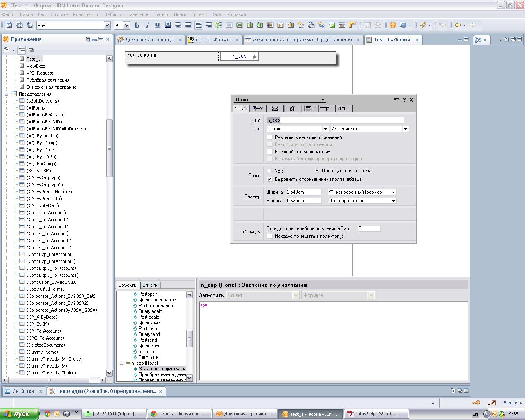The width and height of the screenshot is (525, 420).
Task: Toggle bold text formatting in toolbar
Action: click(x=137, y=25)
